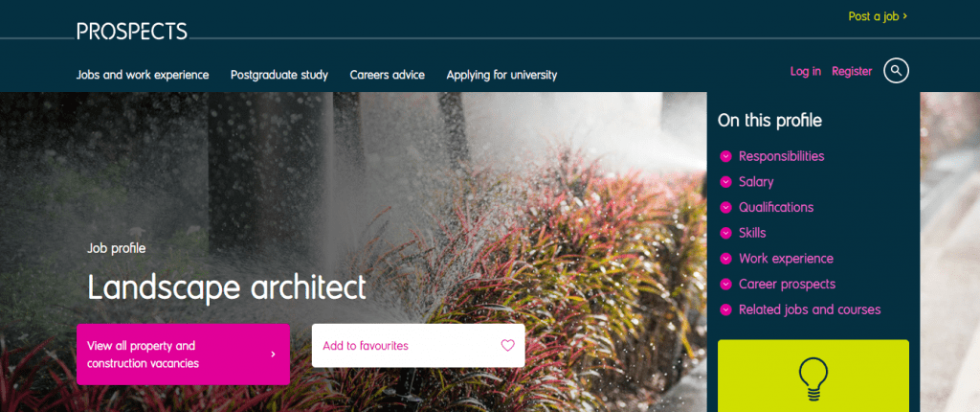Jump to Career prospects section

(787, 285)
